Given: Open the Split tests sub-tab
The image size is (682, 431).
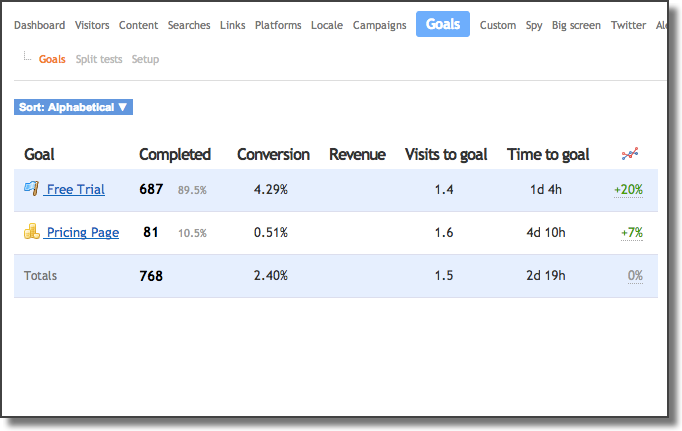Looking at the screenshot, I should 99,59.
